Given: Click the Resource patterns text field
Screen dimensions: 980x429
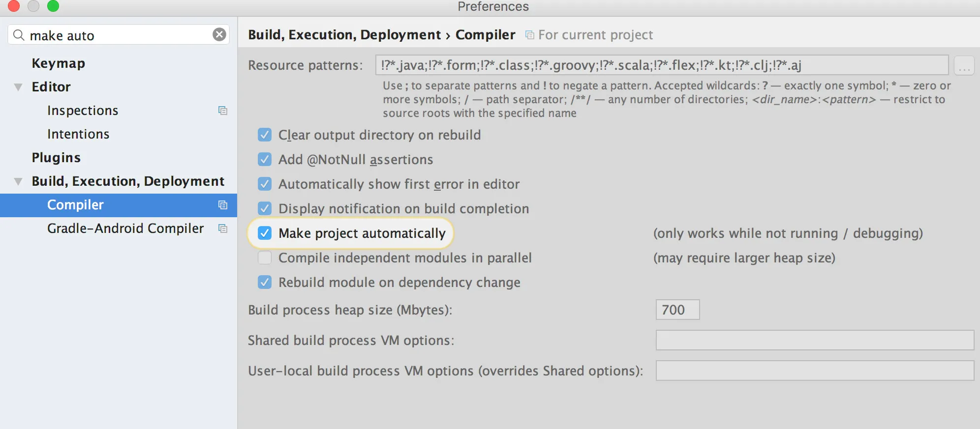Looking at the screenshot, I should (661, 65).
